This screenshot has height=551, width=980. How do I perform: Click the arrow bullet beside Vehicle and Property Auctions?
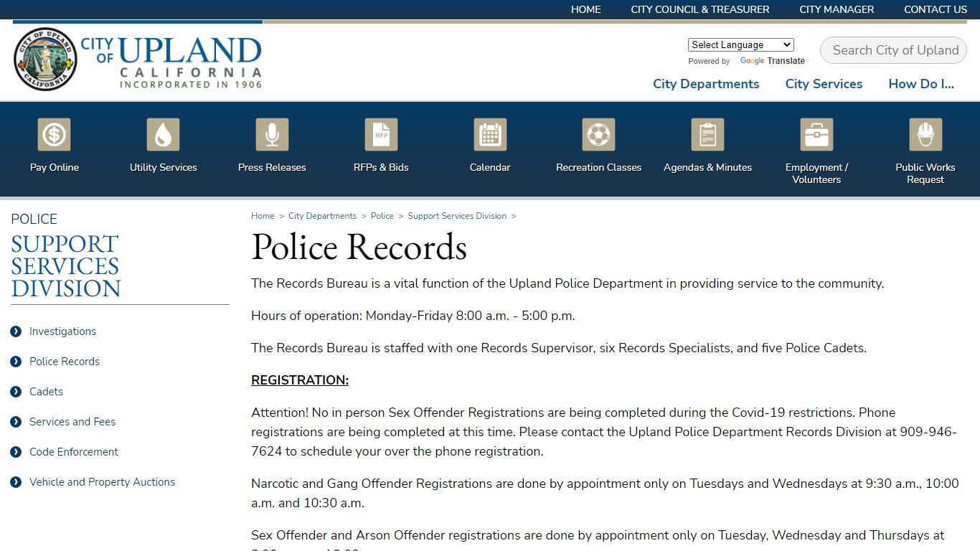pos(16,482)
